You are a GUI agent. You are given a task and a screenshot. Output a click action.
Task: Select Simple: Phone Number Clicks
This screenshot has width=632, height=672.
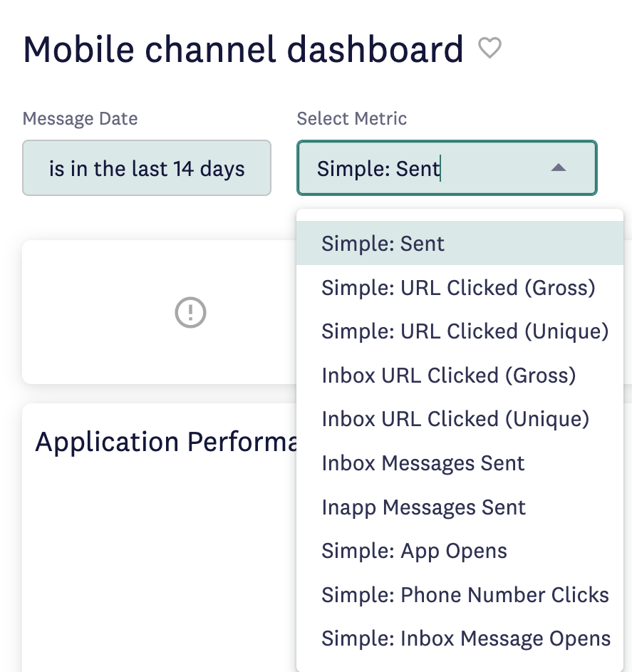(460, 595)
